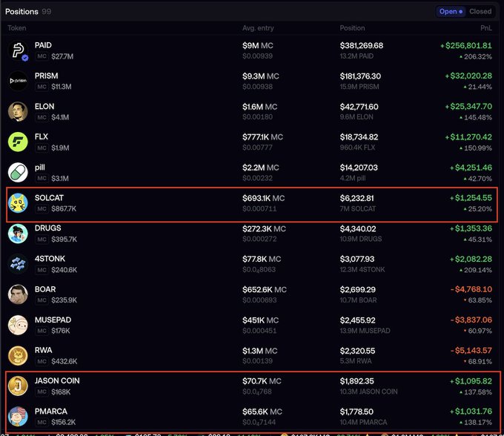504x436 pixels.
Task: Open the SOLCAT cat avatar icon
Action: tap(18, 203)
